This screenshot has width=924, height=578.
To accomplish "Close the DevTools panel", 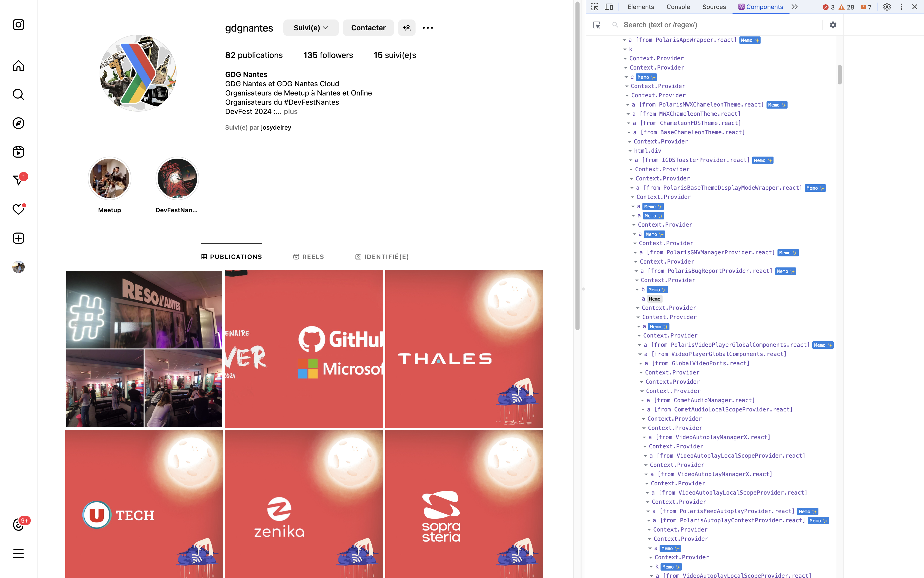I will pyautogui.click(x=915, y=7).
